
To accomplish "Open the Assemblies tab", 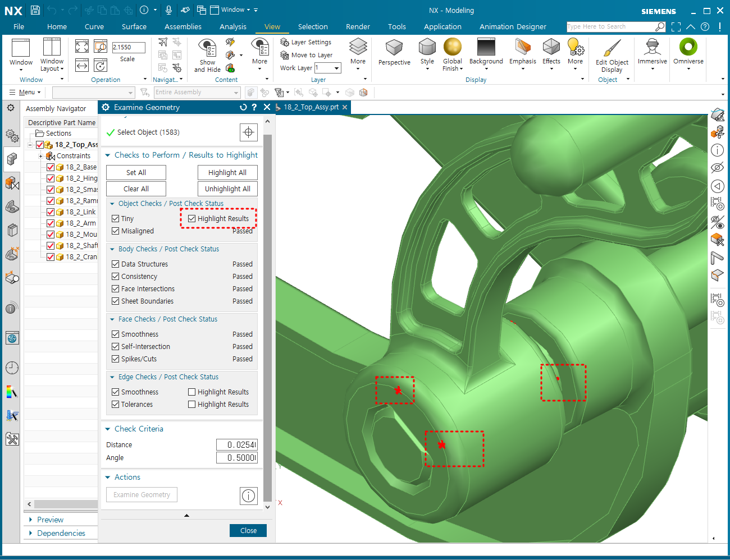I will (x=183, y=26).
